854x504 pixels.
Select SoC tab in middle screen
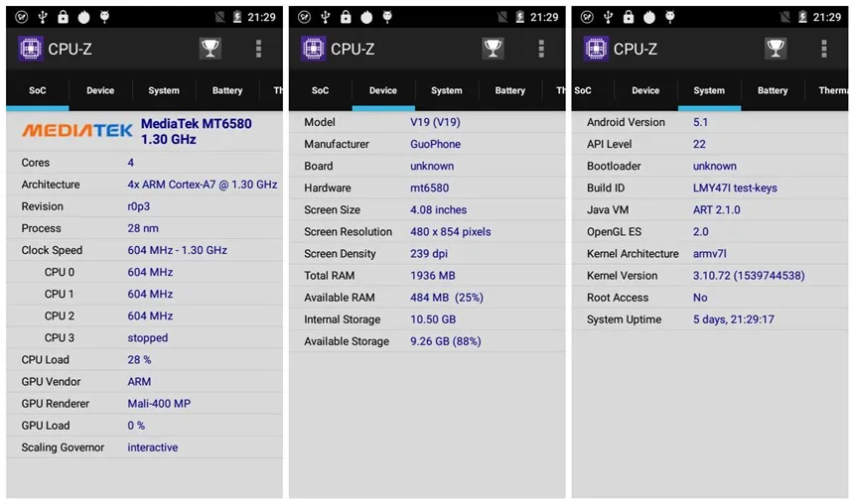tap(320, 90)
